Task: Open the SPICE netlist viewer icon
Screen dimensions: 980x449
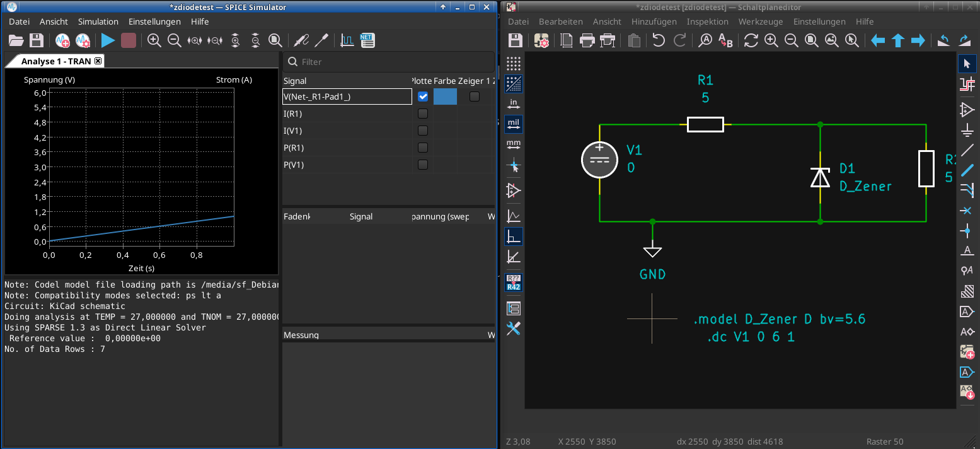Action: [x=367, y=41]
